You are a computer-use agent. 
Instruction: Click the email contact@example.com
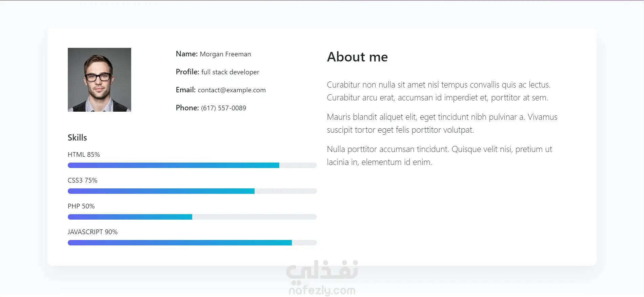[232, 90]
